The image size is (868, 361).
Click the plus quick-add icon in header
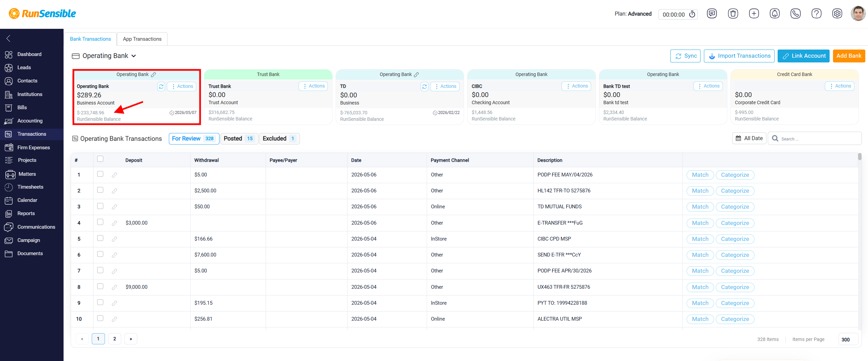click(754, 14)
